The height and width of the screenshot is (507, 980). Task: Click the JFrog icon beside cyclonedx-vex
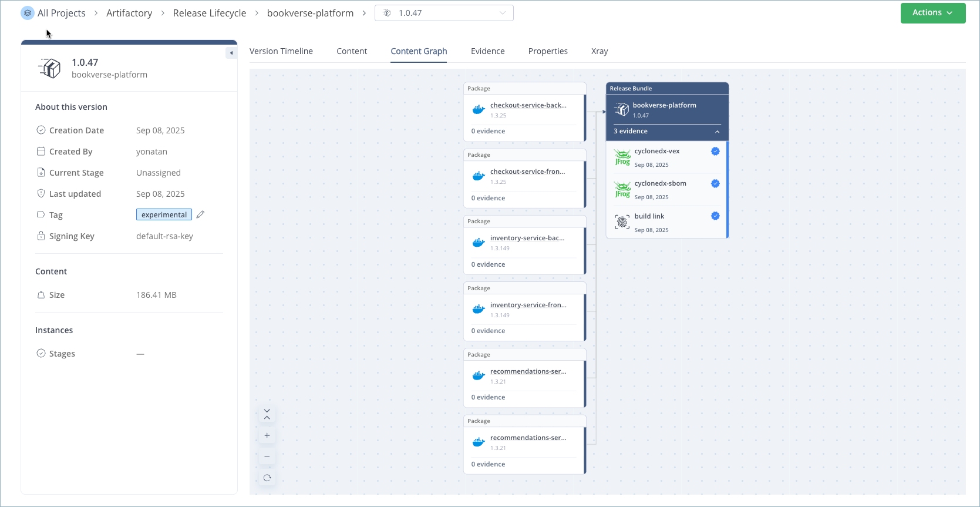click(622, 157)
